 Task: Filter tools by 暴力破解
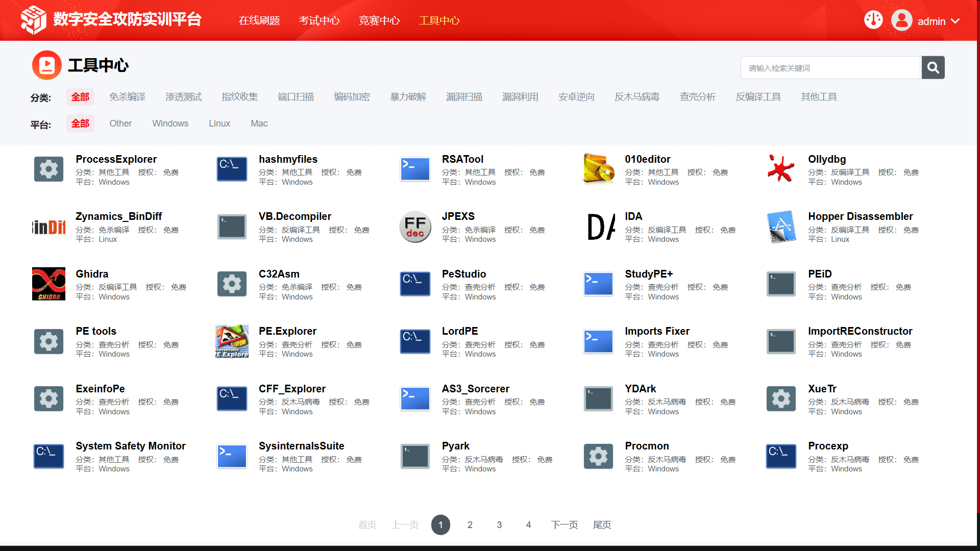[408, 97]
